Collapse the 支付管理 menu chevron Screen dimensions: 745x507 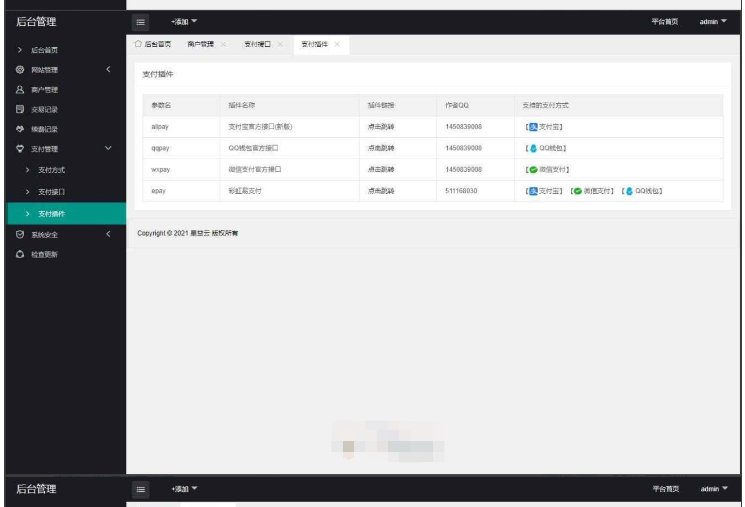108,148
